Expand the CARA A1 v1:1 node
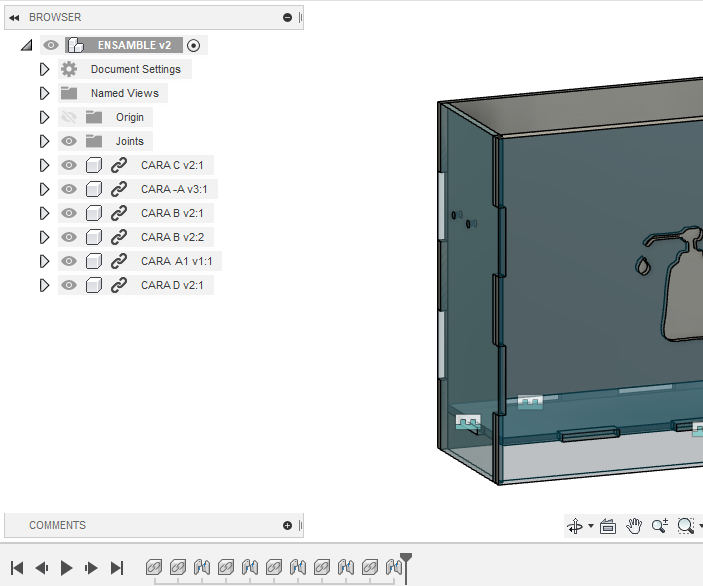 coord(44,261)
